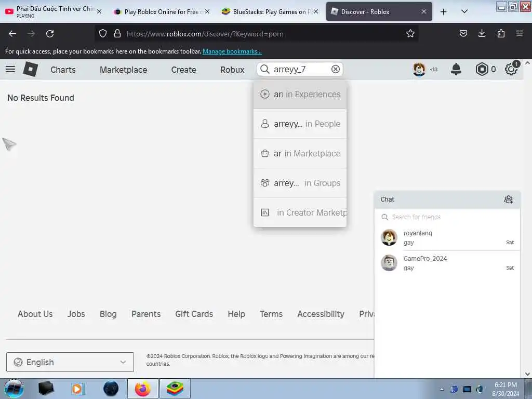The image size is (532, 399).
Task: Open the Gift Cards footer link
Action: pyautogui.click(x=194, y=314)
